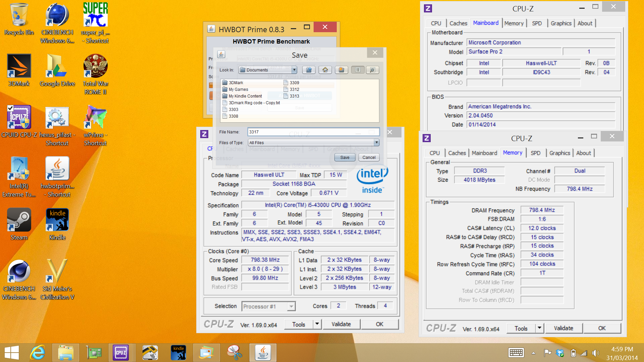This screenshot has width=644, height=362.
Task: Switch to SPD tab in top CPU-Z window
Action: click(x=537, y=23)
